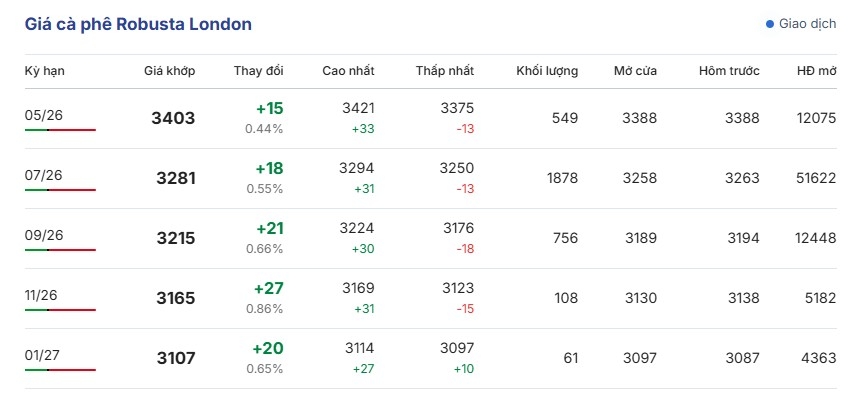This screenshot has width=864, height=402.
Task: Sort by Giá khớp column header
Action: (170, 71)
